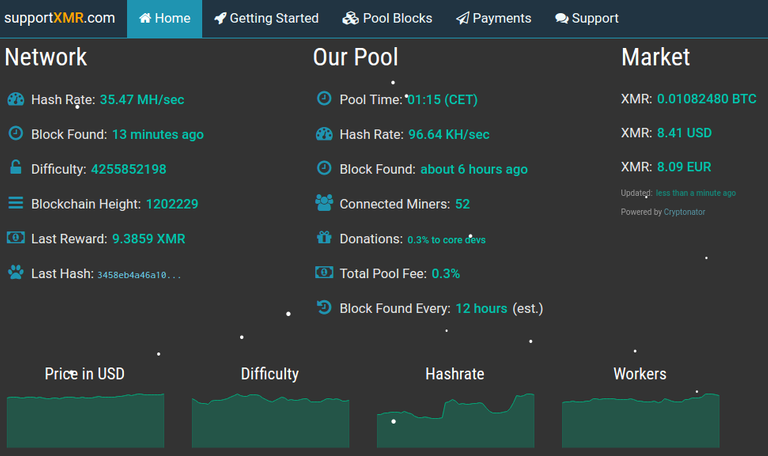Click the bars icon next to Blockchain Height
Image resolution: width=768 pixels, height=456 pixels.
tap(16, 203)
